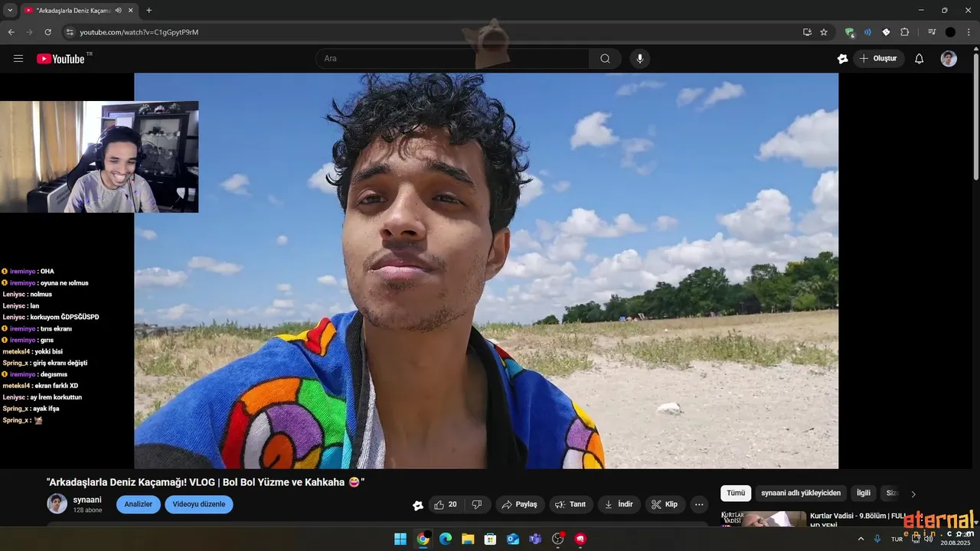
Task: Open the synaani channel name link
Action: point(87,500)
